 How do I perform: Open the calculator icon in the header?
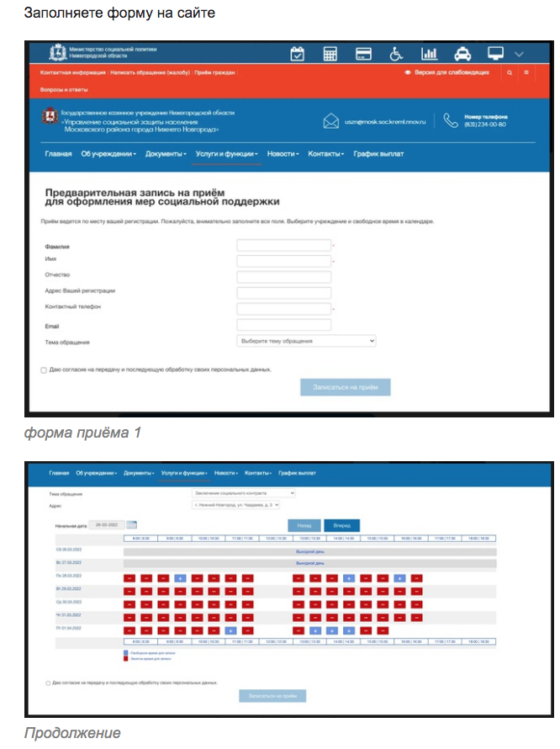(330, 54)
